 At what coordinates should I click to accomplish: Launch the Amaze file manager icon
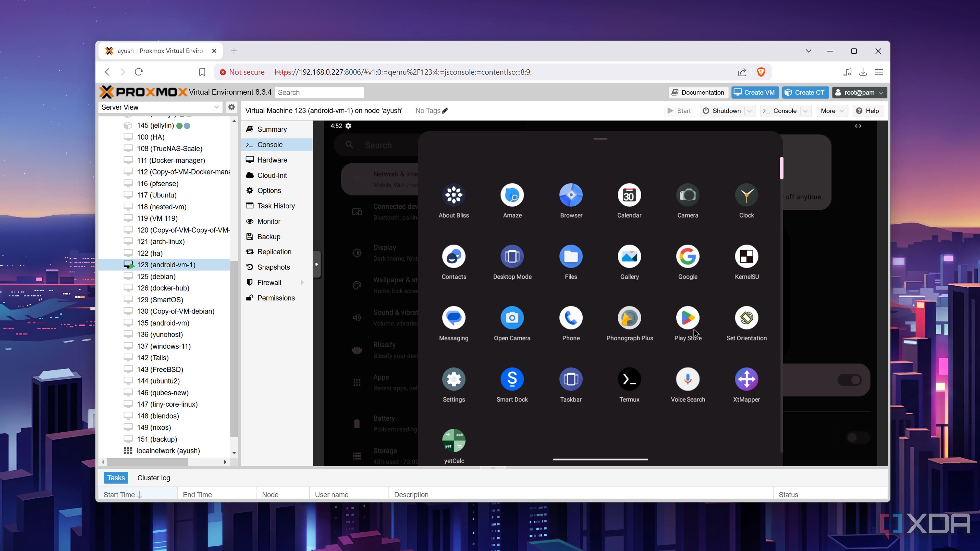pos(512,195)
